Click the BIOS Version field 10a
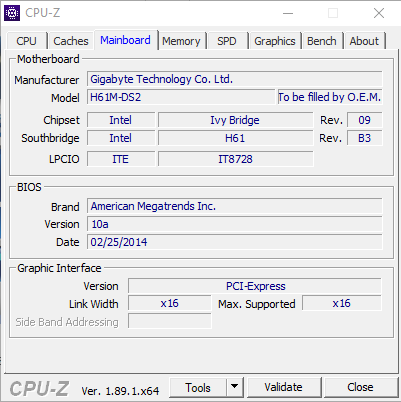401x402 pixels. coord(235,224)
